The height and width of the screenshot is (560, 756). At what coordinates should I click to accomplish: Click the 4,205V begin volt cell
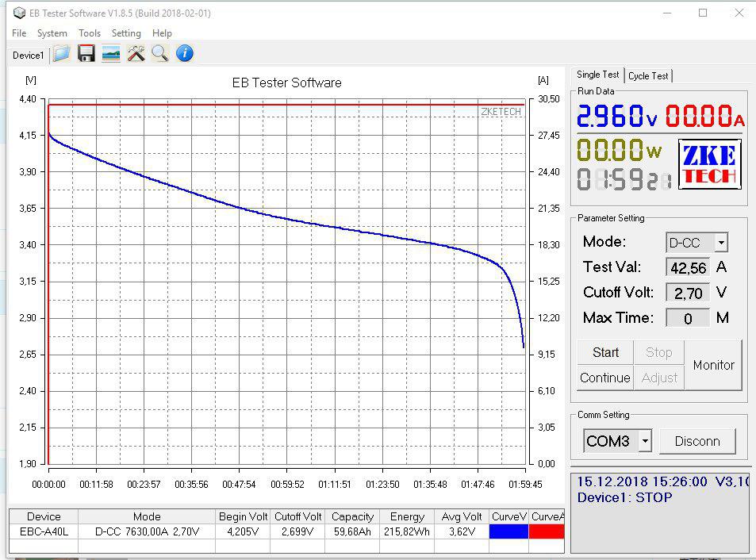243,531
